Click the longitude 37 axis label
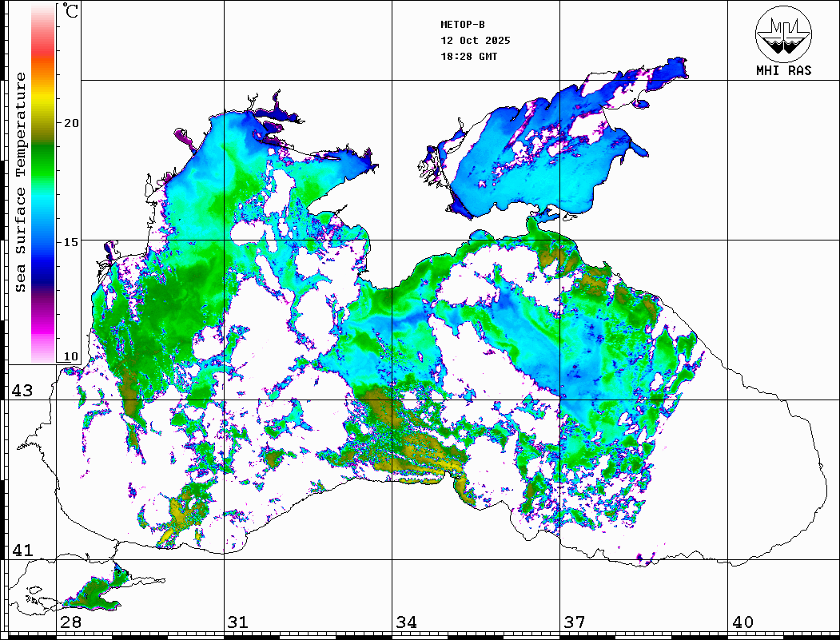 click(574, 622)
